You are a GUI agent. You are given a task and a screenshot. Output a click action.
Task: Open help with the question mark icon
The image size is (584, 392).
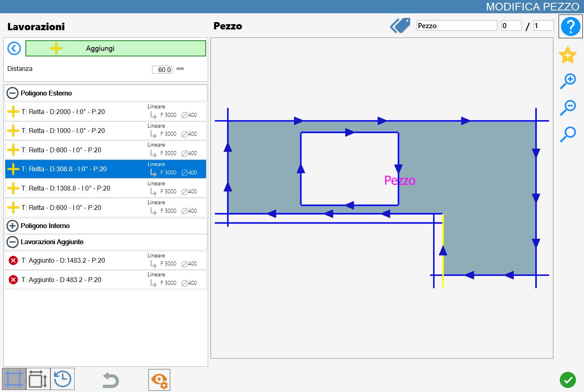coord(570,27)
